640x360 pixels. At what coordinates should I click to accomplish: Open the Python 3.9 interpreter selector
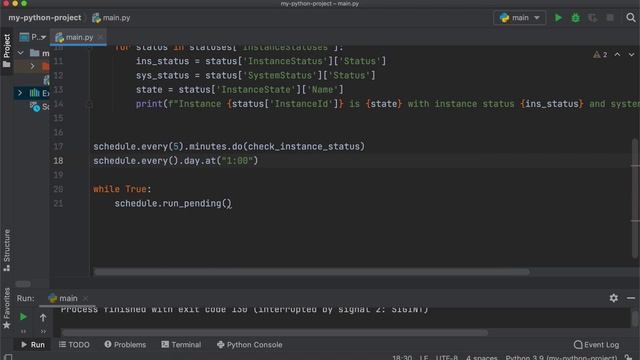point(561,357)
